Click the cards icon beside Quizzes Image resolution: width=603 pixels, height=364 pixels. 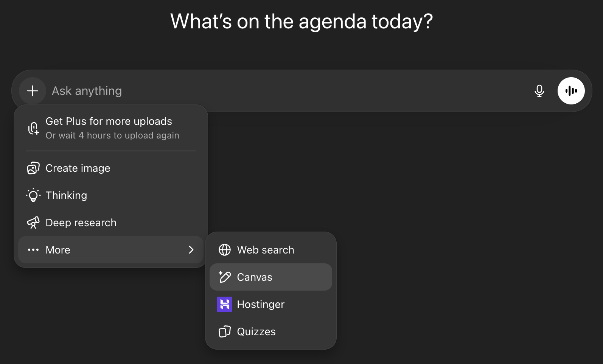pyautogui.click(x=225, y=331)
